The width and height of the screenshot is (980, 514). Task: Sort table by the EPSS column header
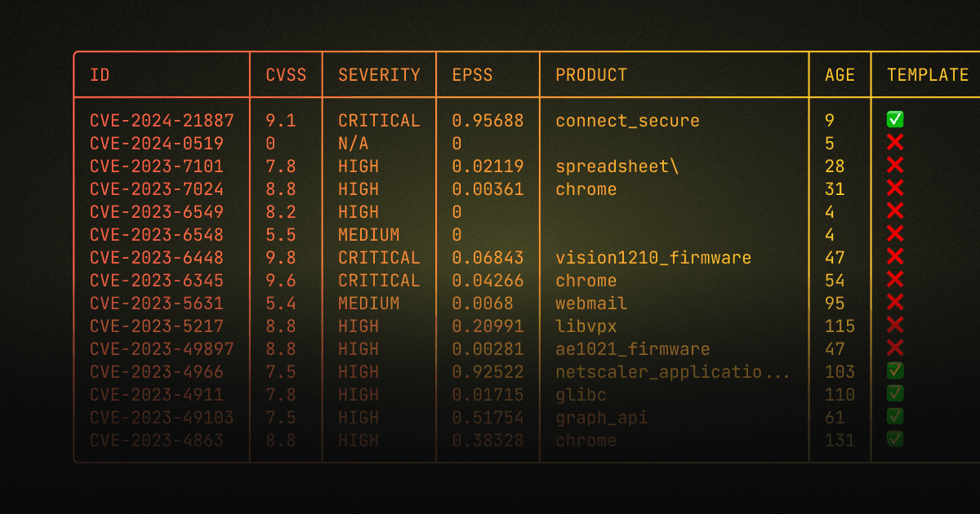click(x=470, y=74)
